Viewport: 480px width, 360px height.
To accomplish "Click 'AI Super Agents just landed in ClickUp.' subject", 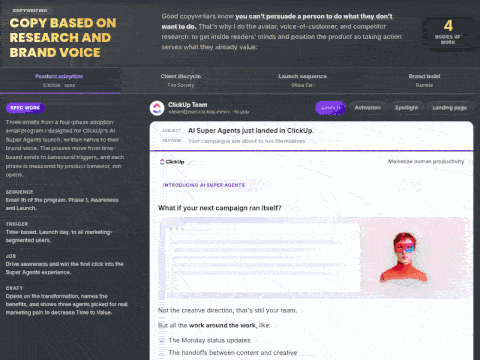I will point(251,131).
